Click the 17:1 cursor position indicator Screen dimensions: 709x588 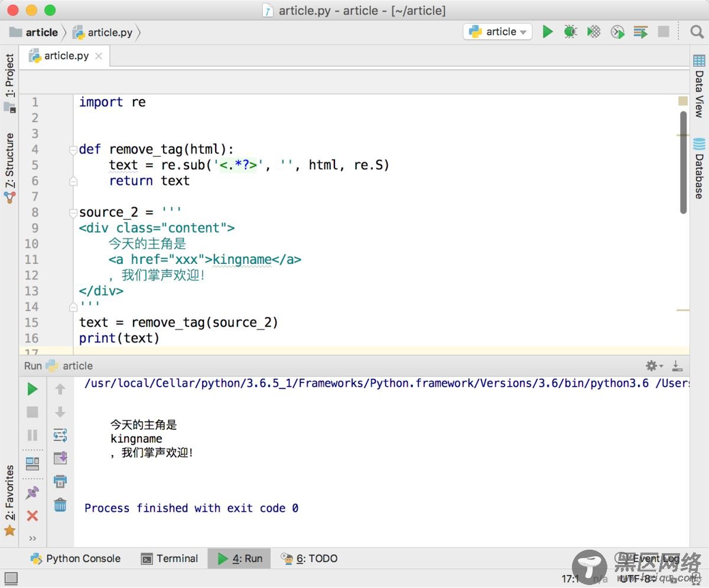570,579
